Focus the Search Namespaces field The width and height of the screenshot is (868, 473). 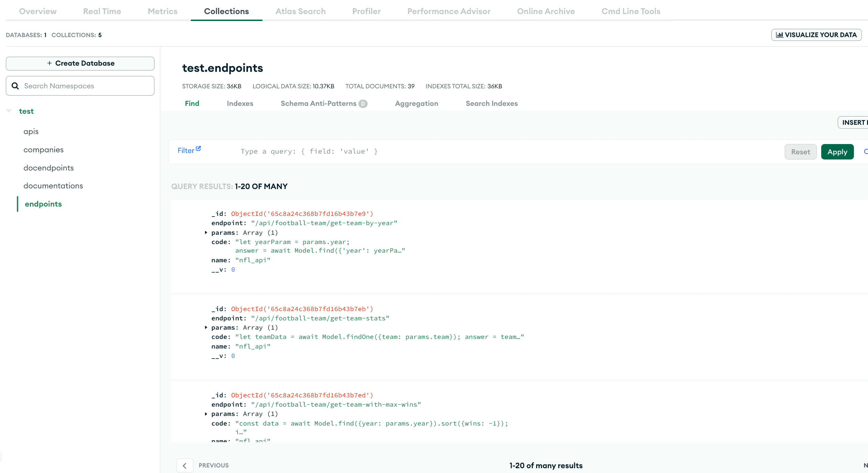pyautogui.click(x=86, y=86)
